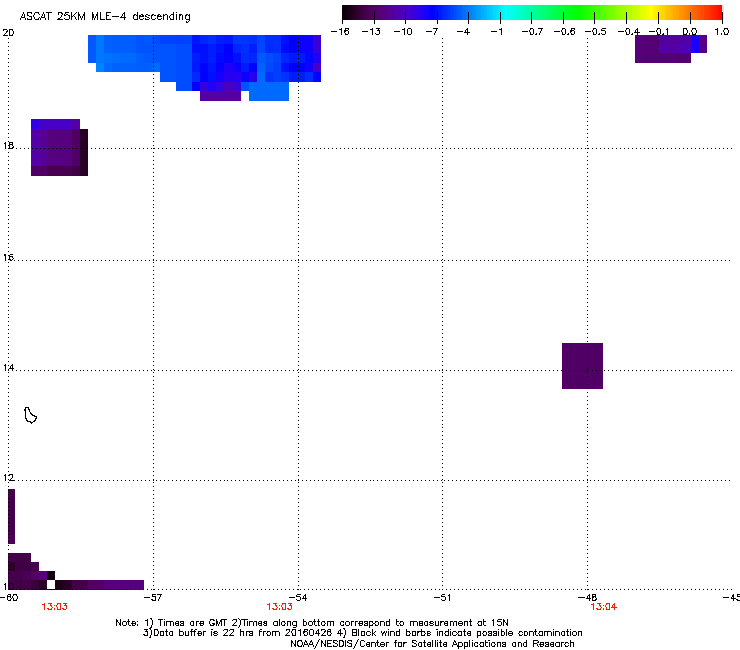Image resolution: width=740 pixels, height=650 pixels.
Task: Click the '-7' color bar label
Action: [x=432, y=32]
